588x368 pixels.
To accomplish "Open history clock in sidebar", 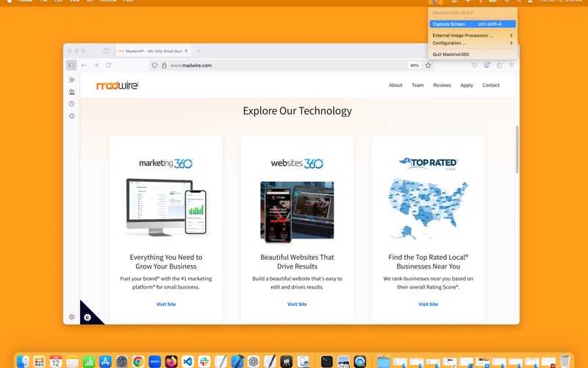I will (x=71, y=104).
